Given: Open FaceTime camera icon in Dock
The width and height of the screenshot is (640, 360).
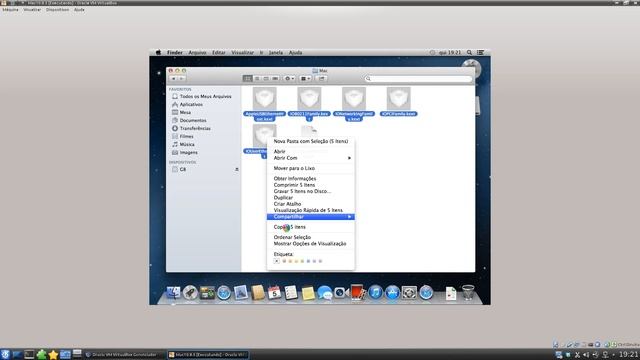Looking at the screenshot, I should pos(341,293).
